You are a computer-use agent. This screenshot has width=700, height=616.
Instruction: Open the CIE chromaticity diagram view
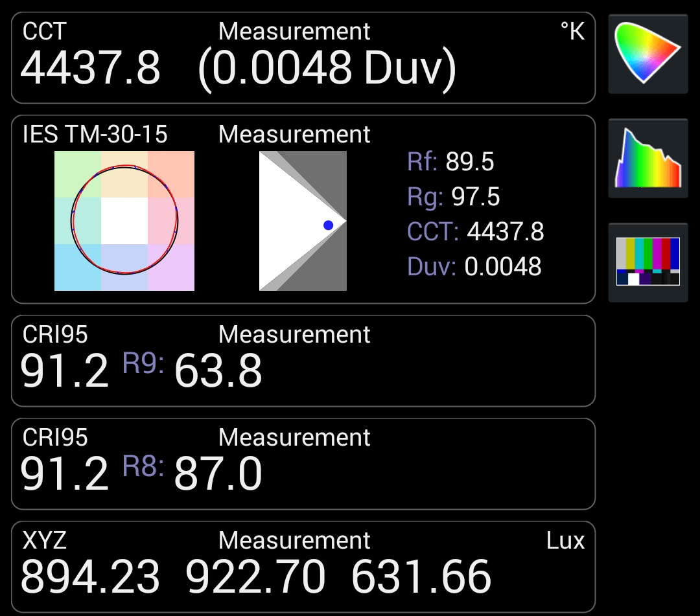click(x=647, y=54)
